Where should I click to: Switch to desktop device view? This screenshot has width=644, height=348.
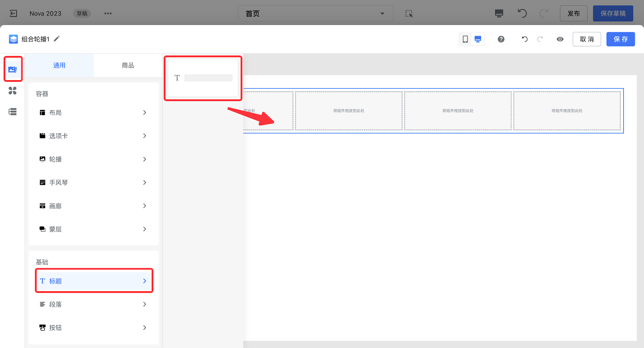click(x=478, y=39)
